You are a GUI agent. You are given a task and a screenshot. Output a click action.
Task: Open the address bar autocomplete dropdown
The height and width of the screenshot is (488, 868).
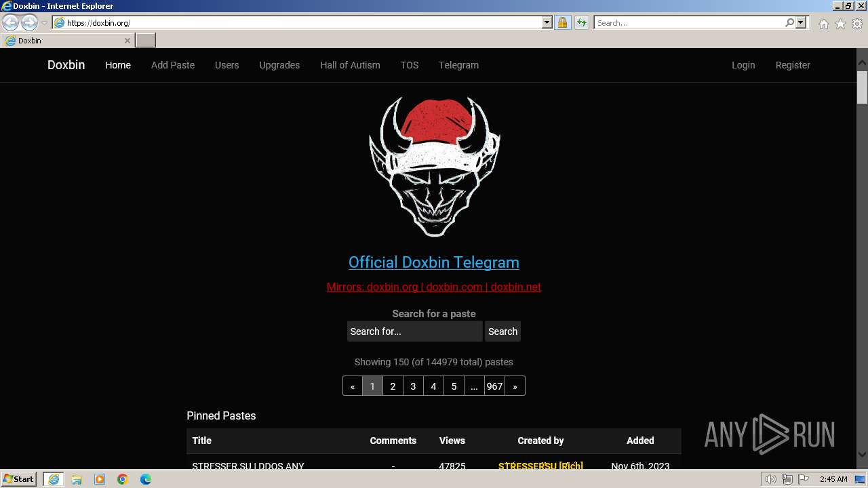tap(547, 23)
